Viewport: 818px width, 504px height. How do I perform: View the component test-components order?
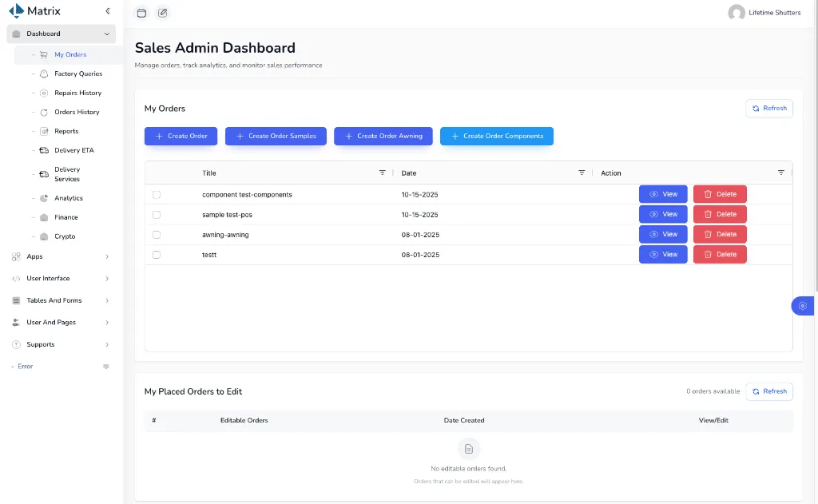(663, 194)
